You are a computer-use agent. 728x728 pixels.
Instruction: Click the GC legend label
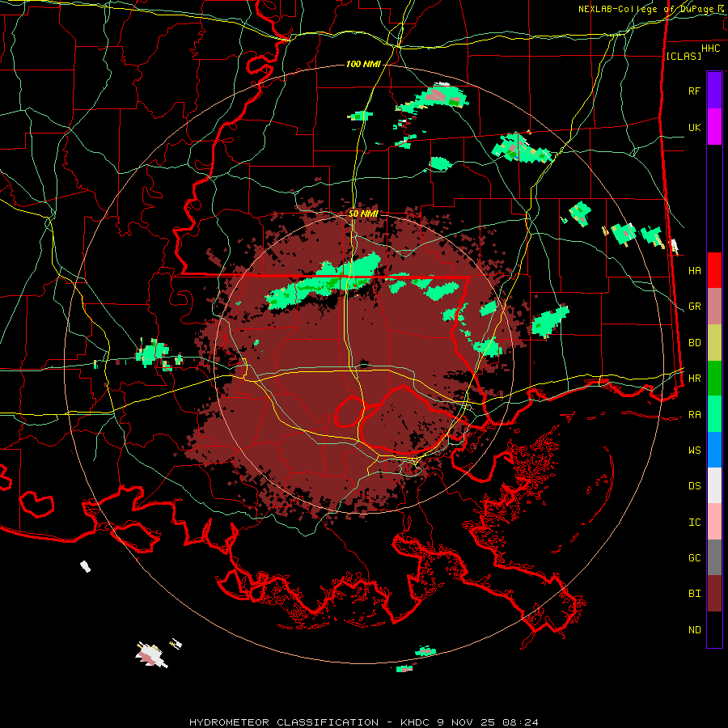tap(694, 558)
